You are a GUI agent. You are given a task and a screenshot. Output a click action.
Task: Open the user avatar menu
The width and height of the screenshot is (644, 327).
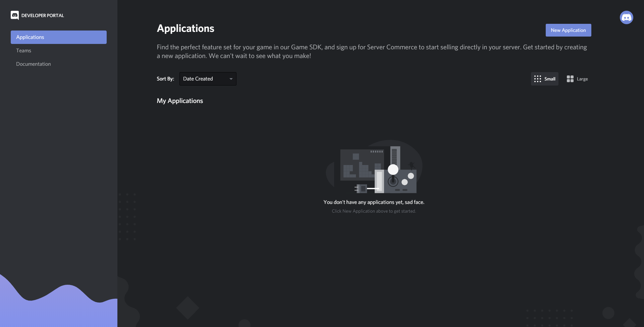pos(626,17)
